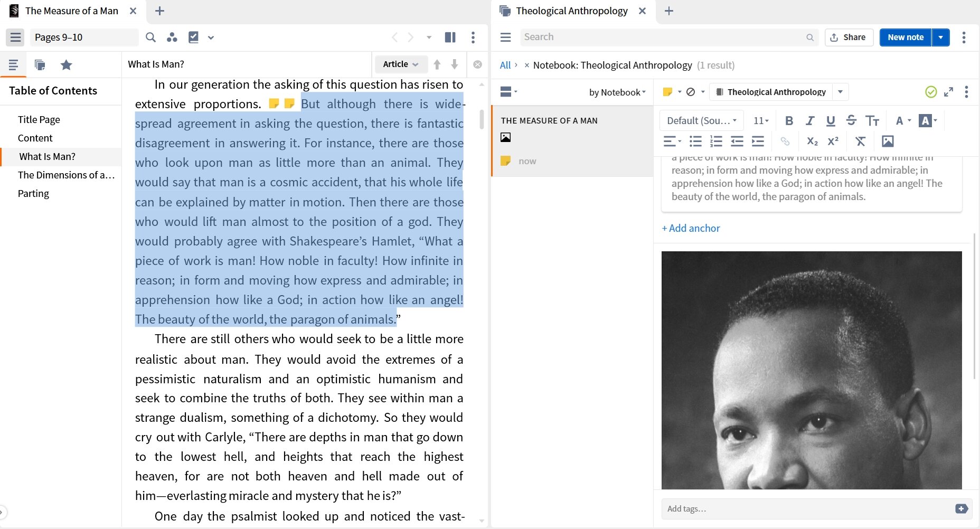Open the book panel hamburger menu
The height and width of the screenshot is (529, 980).
coord(15,37)
